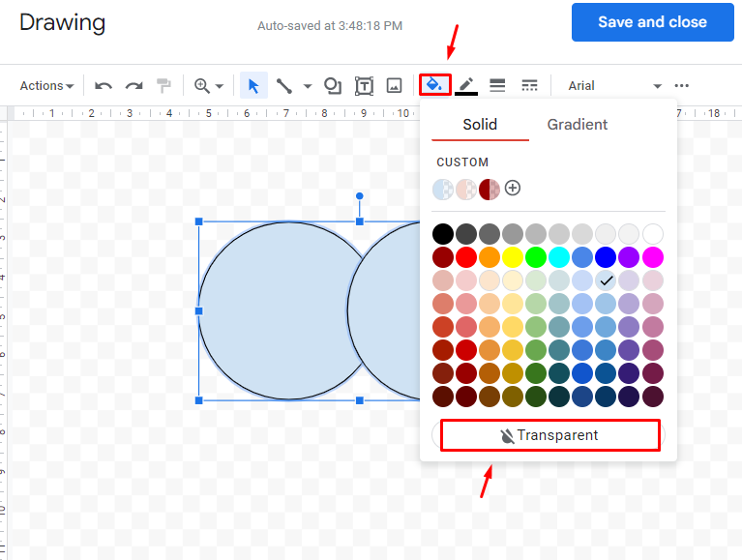Open the three-dot More options
Viewport: 742px width, 560px height.
(681, 86)
